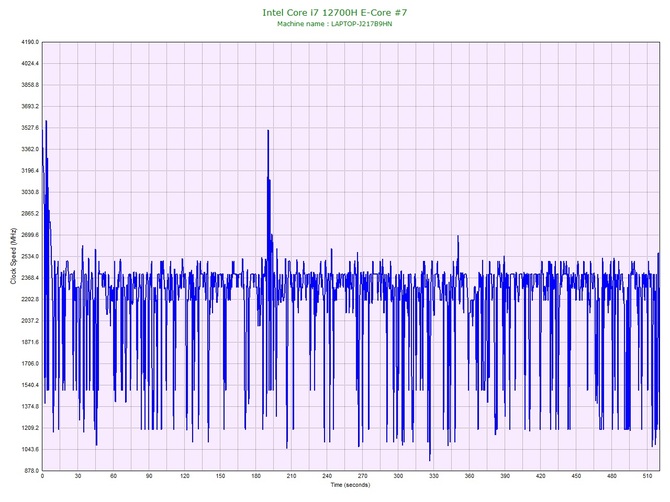The width and height of the screenshot is (670, 502).
Task: Click the 1871.6 y-axis tick label
Action: pyautogui.click(x=30, y=342)
